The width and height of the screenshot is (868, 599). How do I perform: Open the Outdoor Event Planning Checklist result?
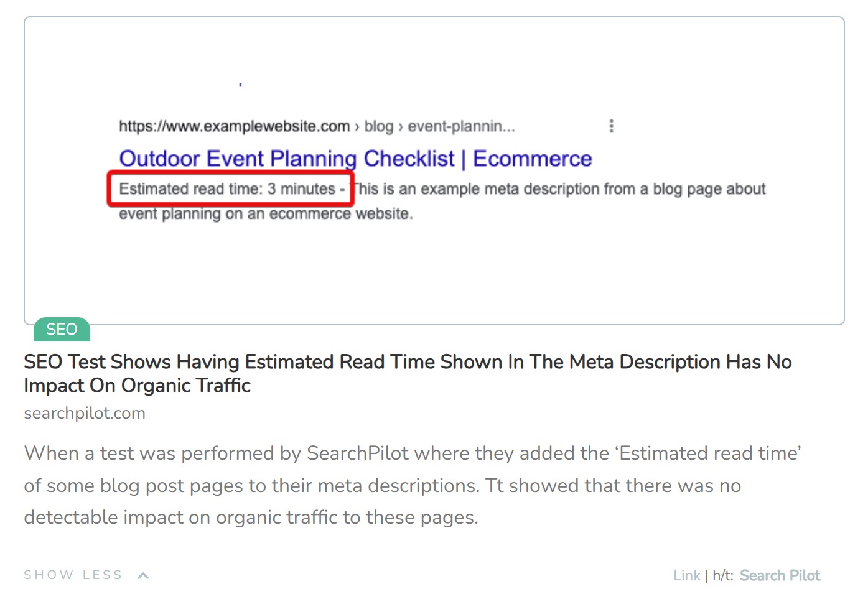coord(356,159)
